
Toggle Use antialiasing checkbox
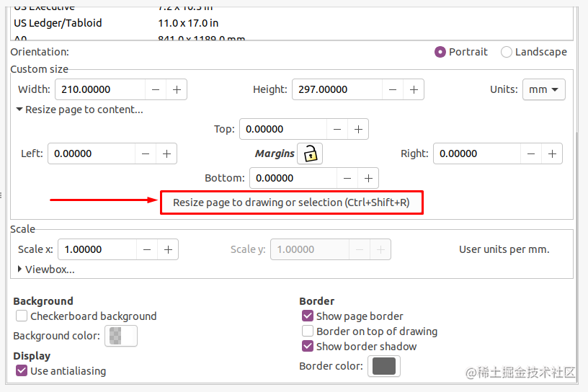[x=22, y=370]
